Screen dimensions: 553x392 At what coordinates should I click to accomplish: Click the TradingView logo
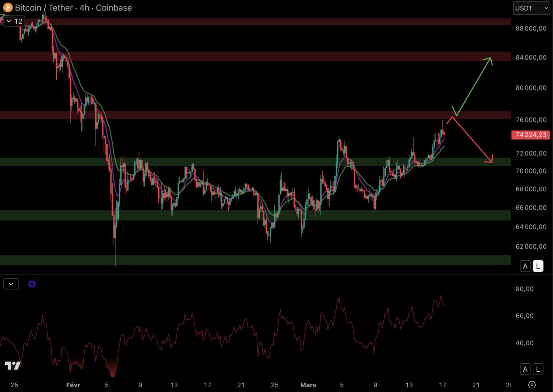[x=12, y=366]
